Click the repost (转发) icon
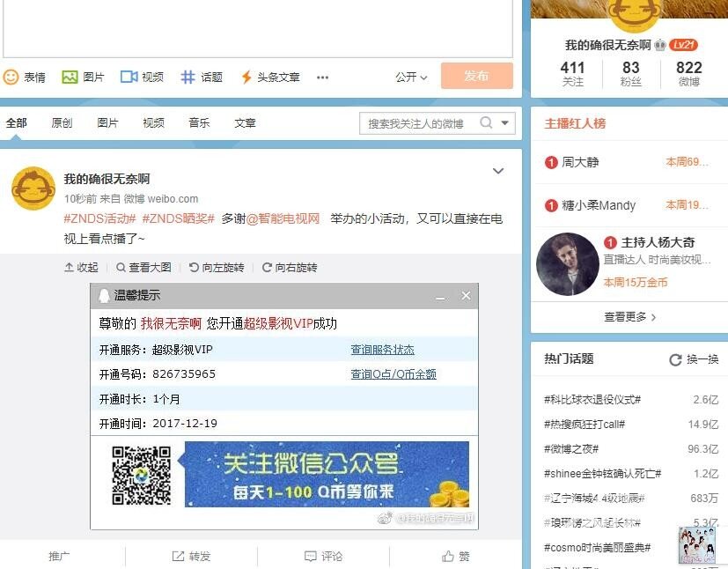Viewport: 728px width, 569px height. point(179,556)
